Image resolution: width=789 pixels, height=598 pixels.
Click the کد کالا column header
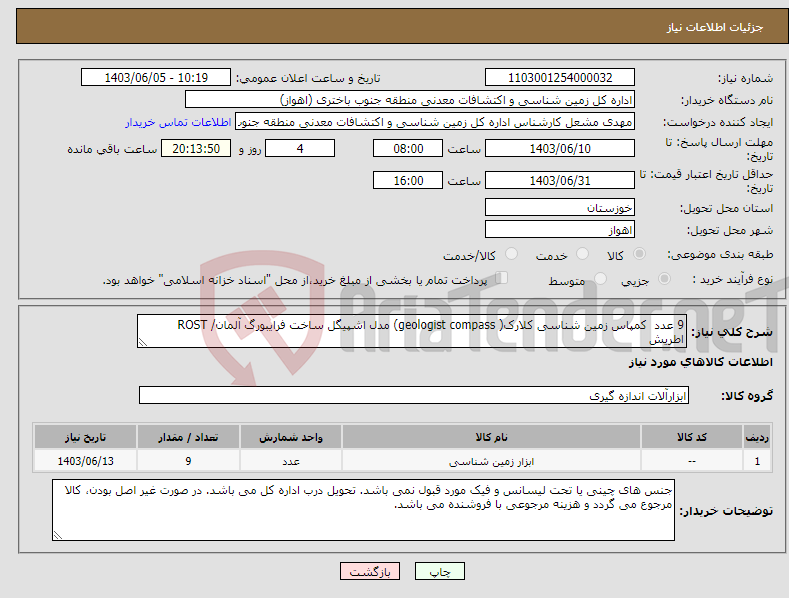(x=692, y=437)
